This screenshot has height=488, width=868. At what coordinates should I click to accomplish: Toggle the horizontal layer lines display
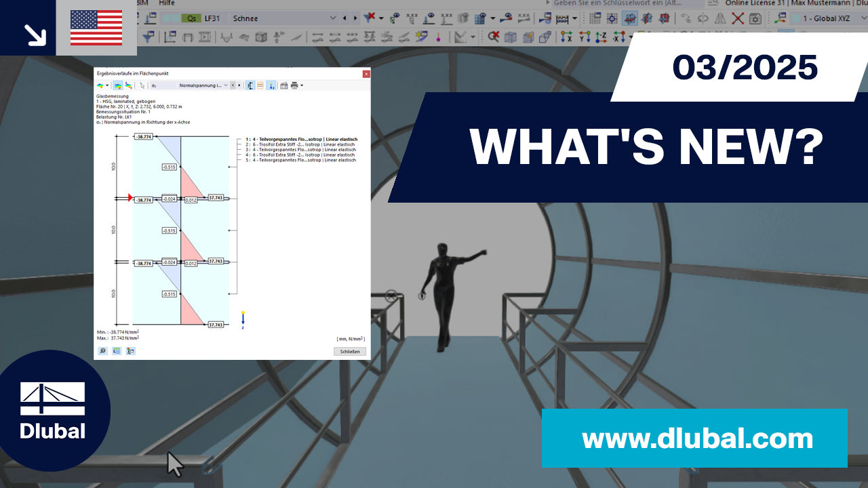(260, 85)
